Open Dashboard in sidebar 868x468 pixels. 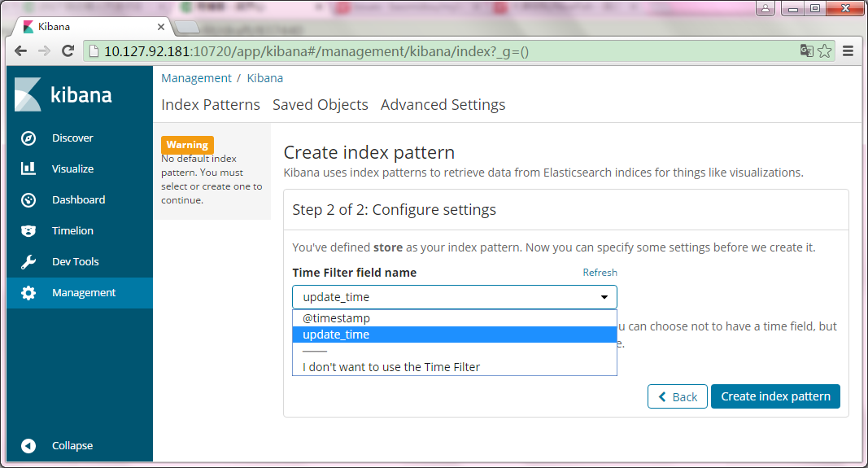[x=80, y=200]
